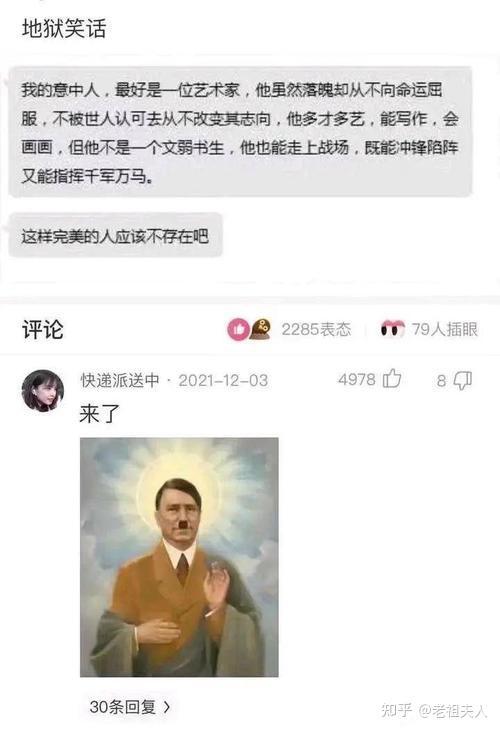Click the 来了 comment text
This screenshot has width=500, height=732.
pyautogui.click(x=99, y=414)
